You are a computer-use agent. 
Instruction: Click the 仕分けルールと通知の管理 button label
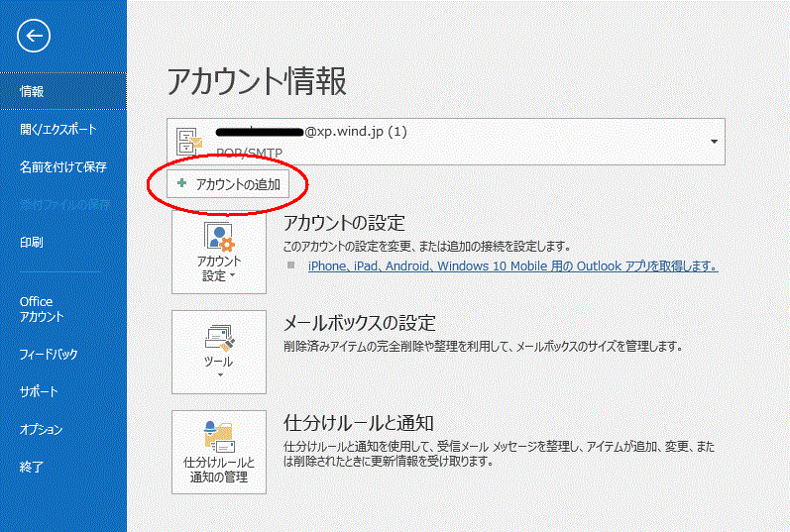pos(219,470)
